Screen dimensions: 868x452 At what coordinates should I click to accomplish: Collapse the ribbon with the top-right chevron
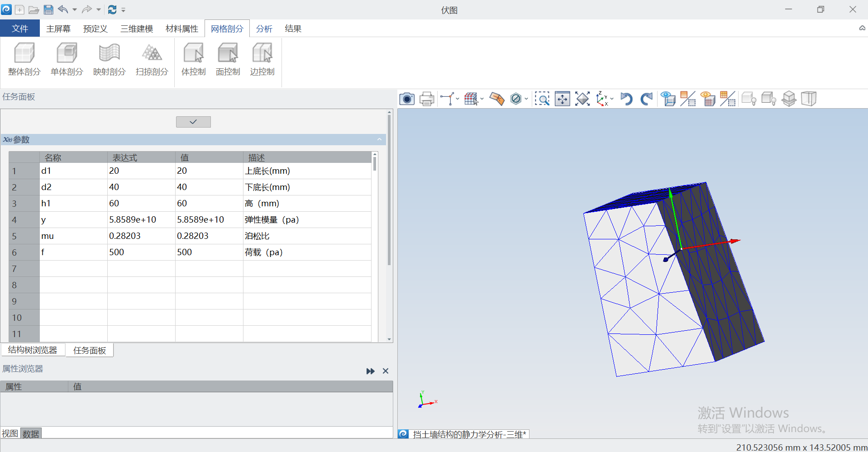coord(862,28)
